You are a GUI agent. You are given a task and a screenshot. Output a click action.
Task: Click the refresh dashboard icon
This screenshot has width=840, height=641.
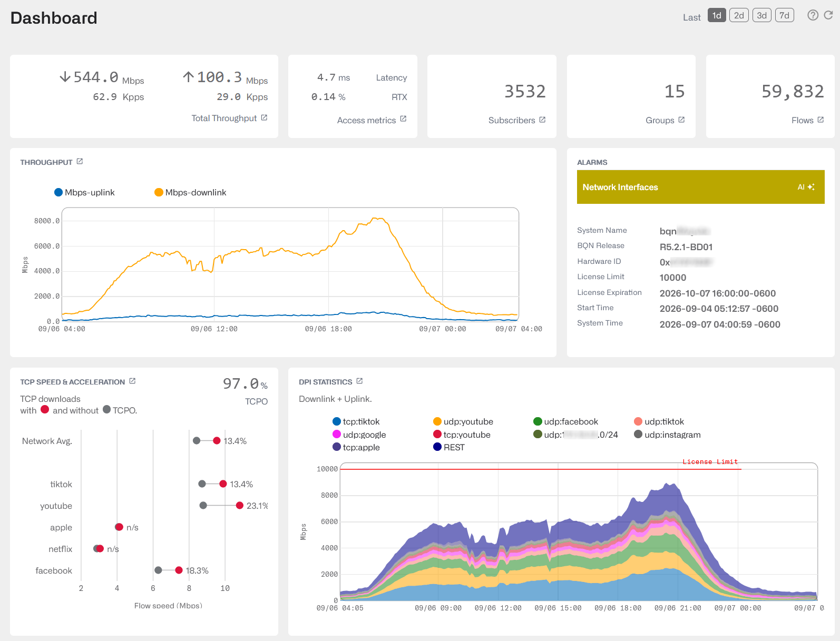pos(828,15)
